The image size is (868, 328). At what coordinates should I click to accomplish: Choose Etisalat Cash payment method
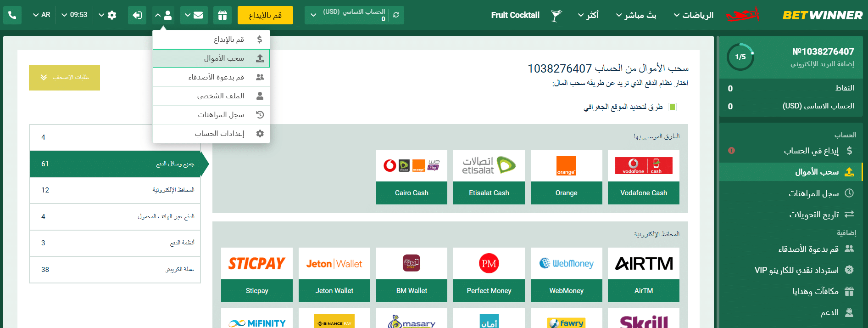pos(489,177)
